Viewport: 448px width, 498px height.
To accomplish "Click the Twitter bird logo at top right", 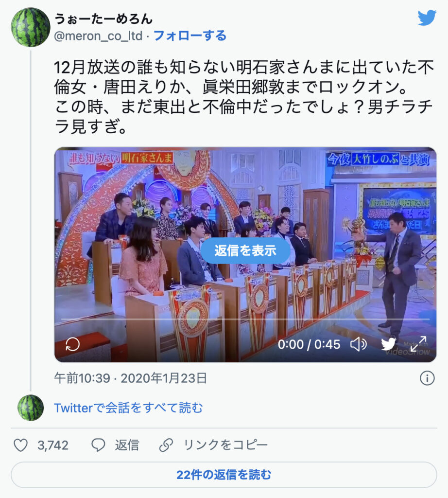I will 427,18.
